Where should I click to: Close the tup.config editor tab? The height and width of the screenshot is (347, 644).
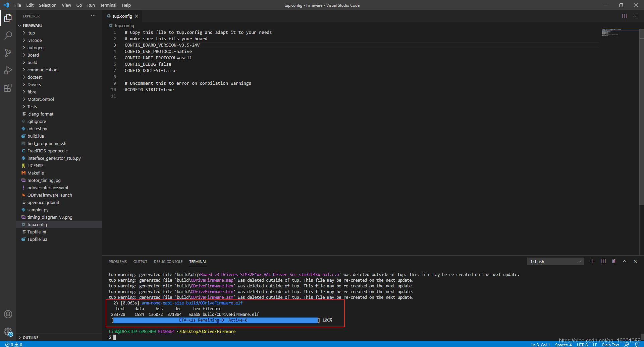[x=137, y=16]
